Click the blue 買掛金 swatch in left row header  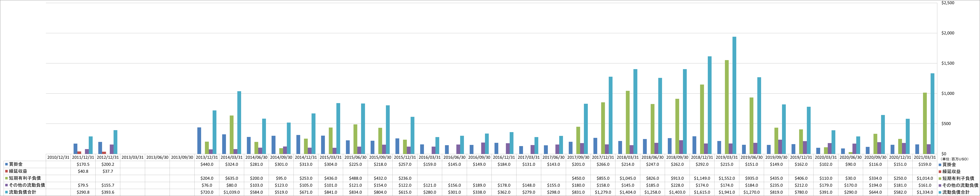click(6, 164)
